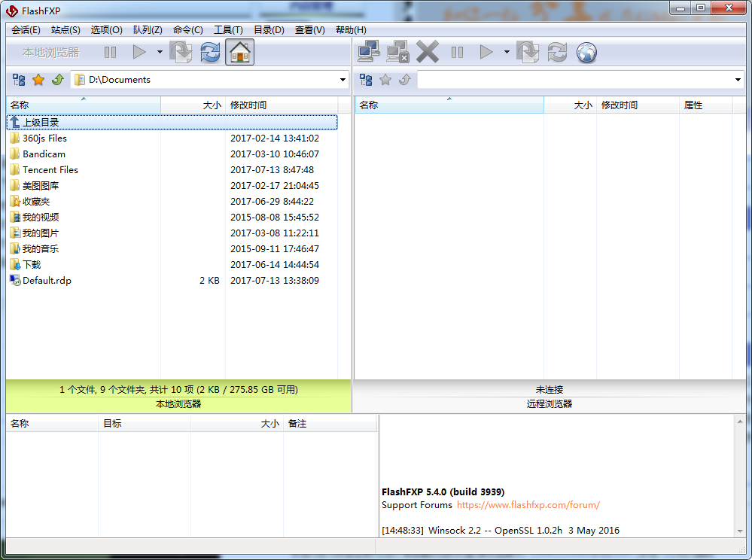Sort remote files by 名称 column
The height and width of the screenshot is (560, 752).
click(449, 105)
